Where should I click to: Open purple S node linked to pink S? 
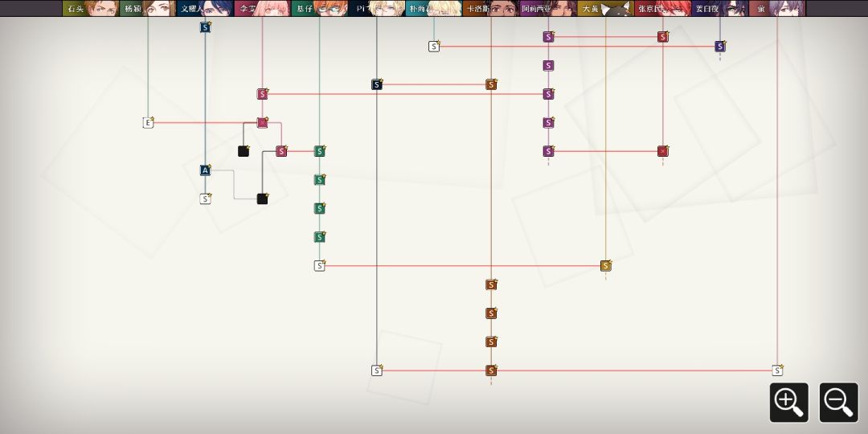(549, 94)
